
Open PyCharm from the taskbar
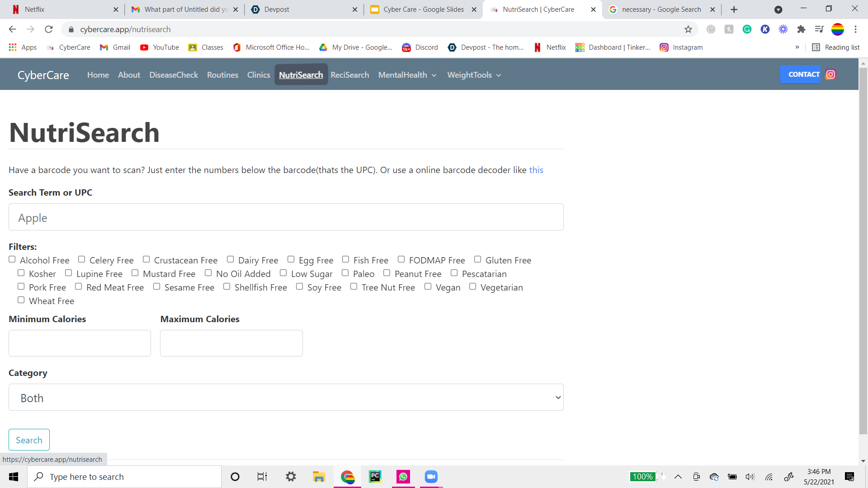[375, 477]
